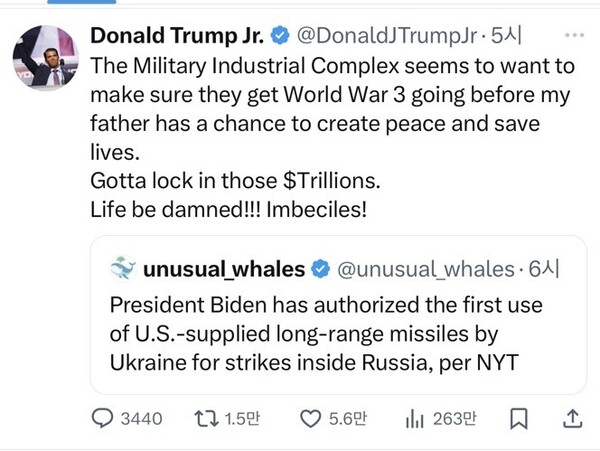
Task: Click Donald Trump Jr.'s verified badge
Action: (282, 37)
